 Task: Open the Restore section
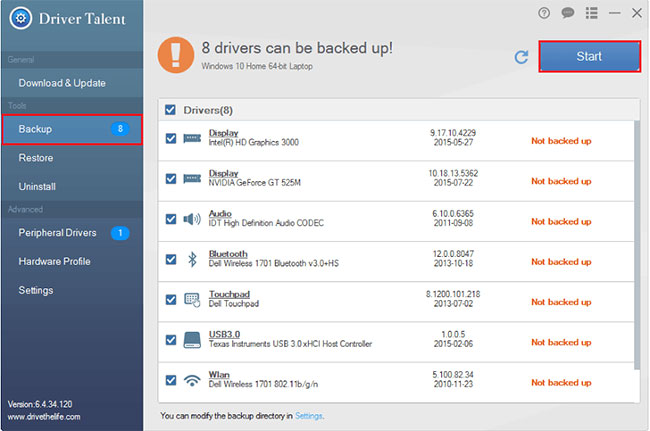click(72, 158)
